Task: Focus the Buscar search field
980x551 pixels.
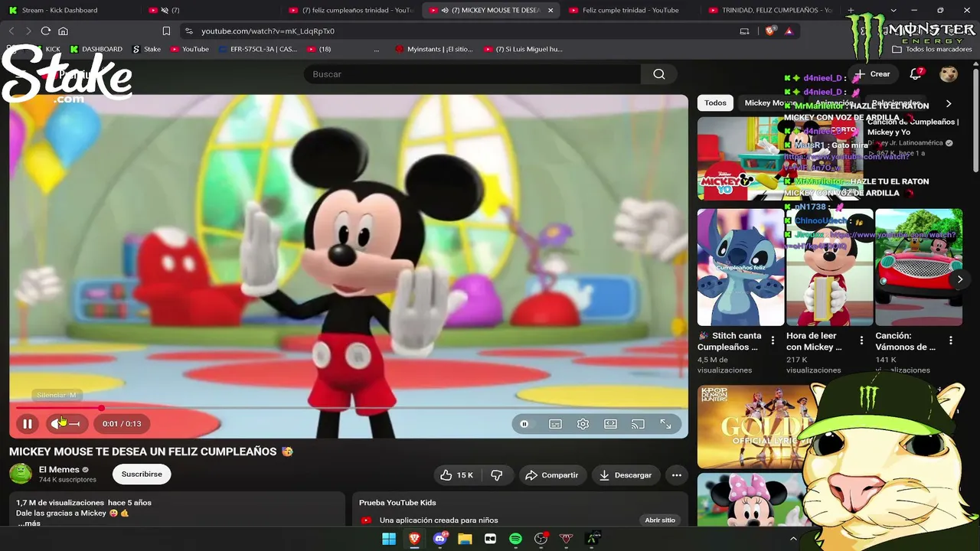Action: pyautogui.click(x=472, y=74)
